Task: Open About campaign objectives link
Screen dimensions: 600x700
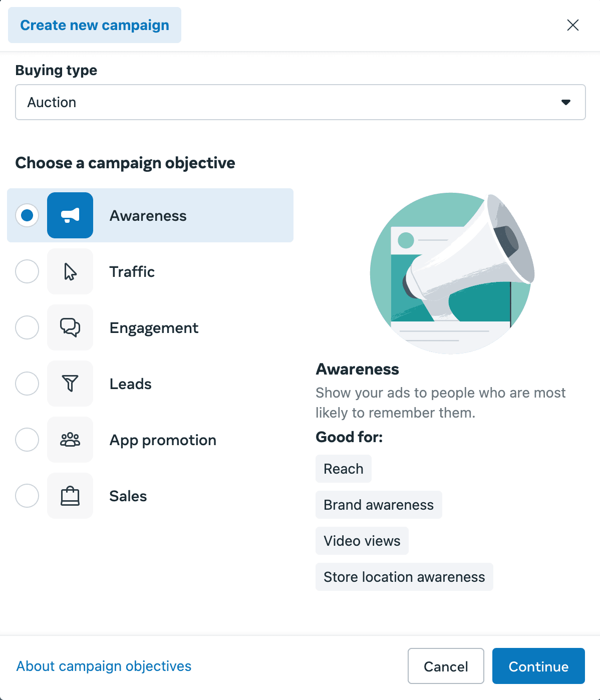Action: (104, 666)
